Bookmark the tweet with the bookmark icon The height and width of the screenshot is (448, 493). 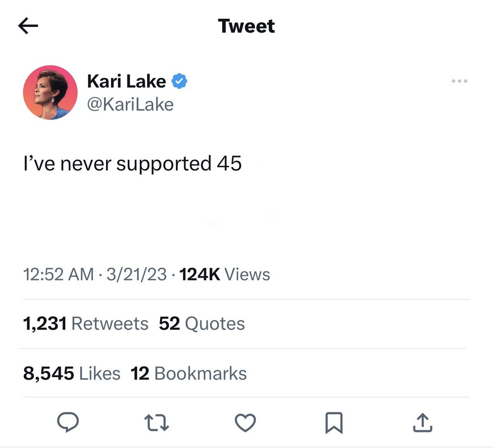point(334,423)
